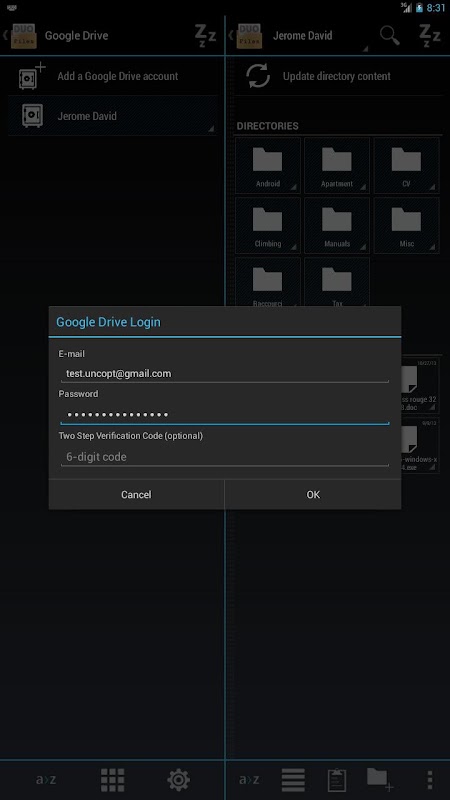Open the three-dot overflow menu

point(430,780)
